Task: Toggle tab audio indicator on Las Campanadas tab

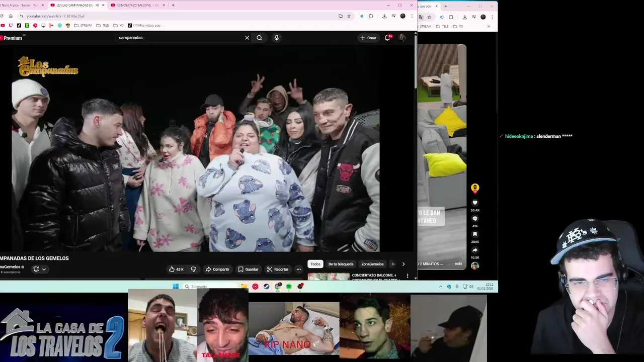Action: 97,5
